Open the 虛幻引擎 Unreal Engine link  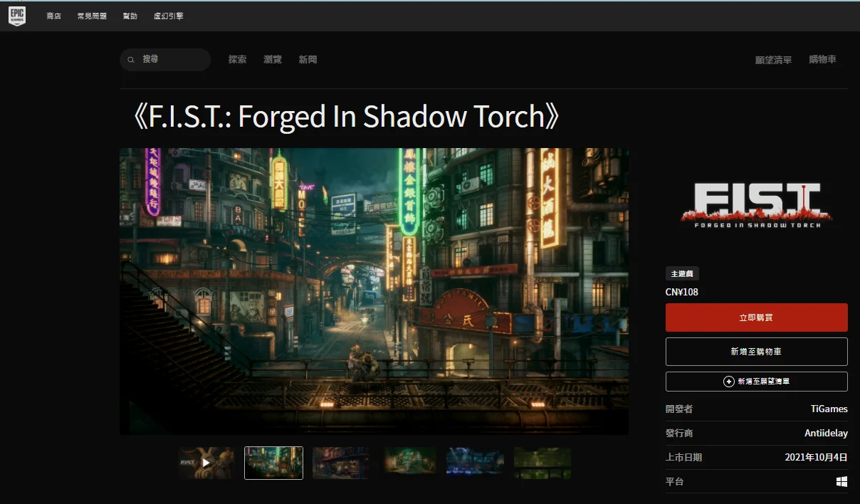(169, 16)
